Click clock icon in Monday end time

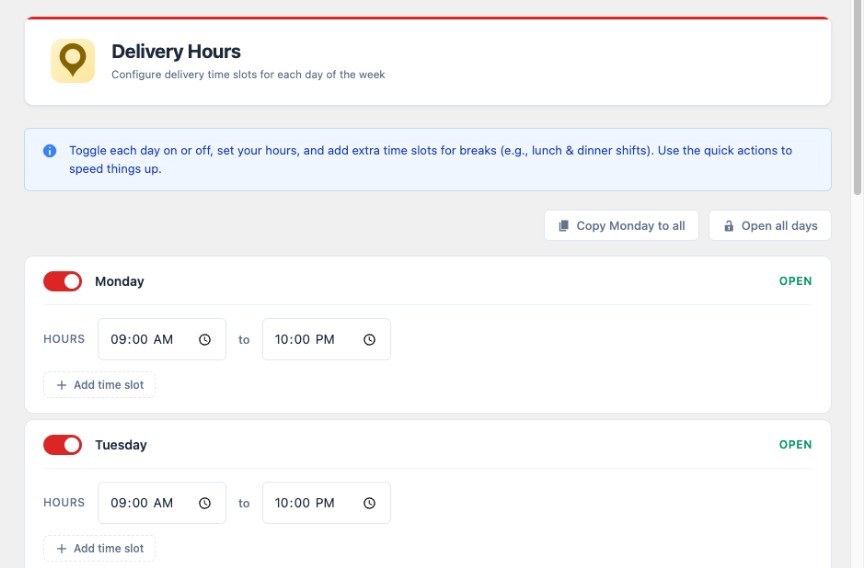pyautogui.click(x=369, y=339)
